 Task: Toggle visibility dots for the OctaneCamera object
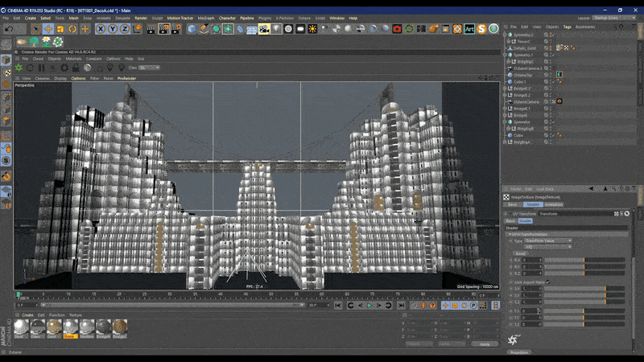tap(551, 102)
